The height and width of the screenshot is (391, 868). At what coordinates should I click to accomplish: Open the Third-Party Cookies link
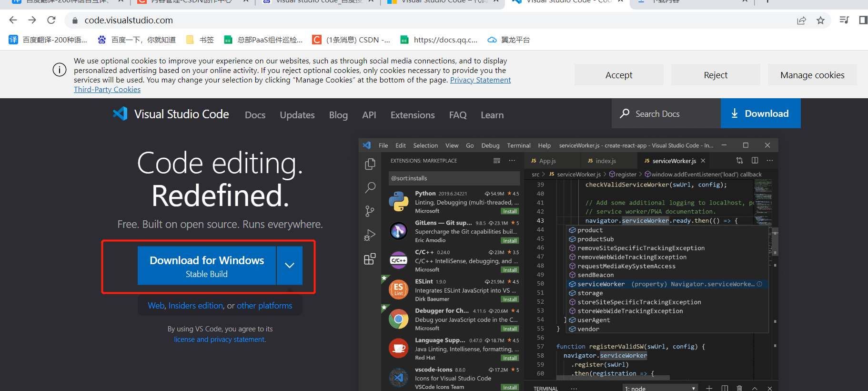pos(107,90)
